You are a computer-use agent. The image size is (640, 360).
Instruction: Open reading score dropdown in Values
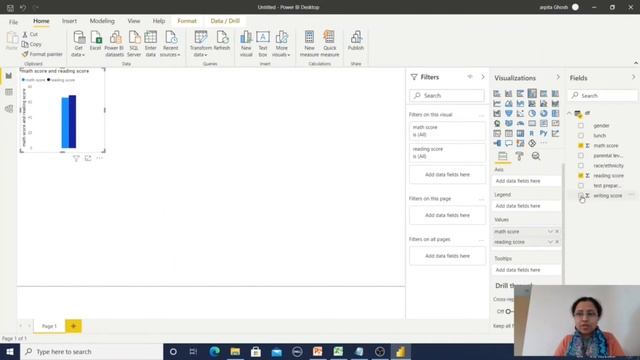click(x=550, y=242)
